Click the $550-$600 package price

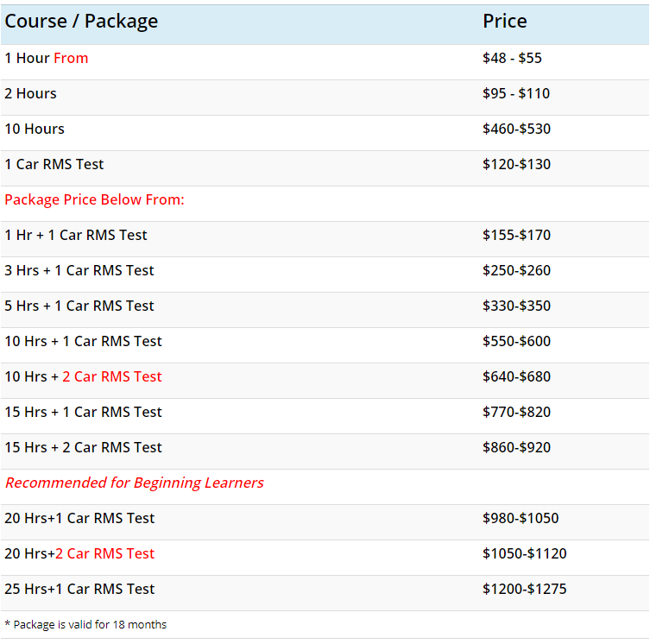pyautogui.click(x=517, y=342)
